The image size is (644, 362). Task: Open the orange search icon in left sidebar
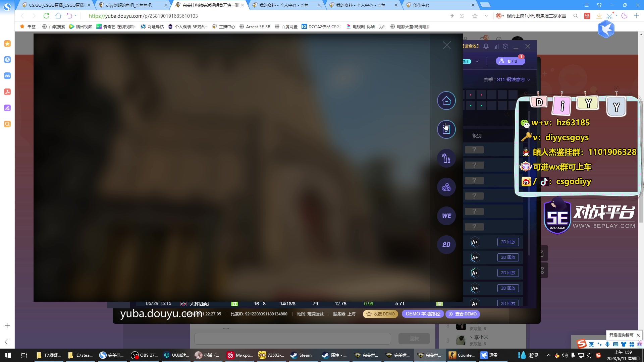[x=7, y=124]
